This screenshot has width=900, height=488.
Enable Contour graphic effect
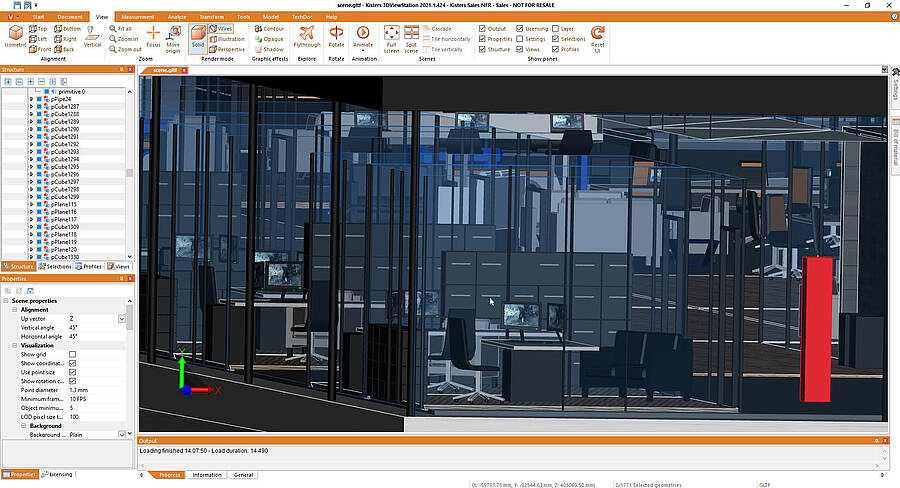coord(269,29)
